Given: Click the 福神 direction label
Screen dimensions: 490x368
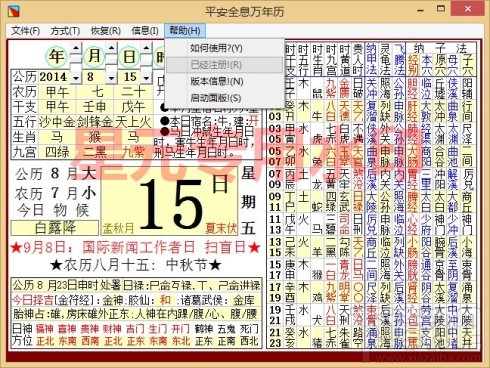Looking at the screenshot, I should (x=45, y=329).
